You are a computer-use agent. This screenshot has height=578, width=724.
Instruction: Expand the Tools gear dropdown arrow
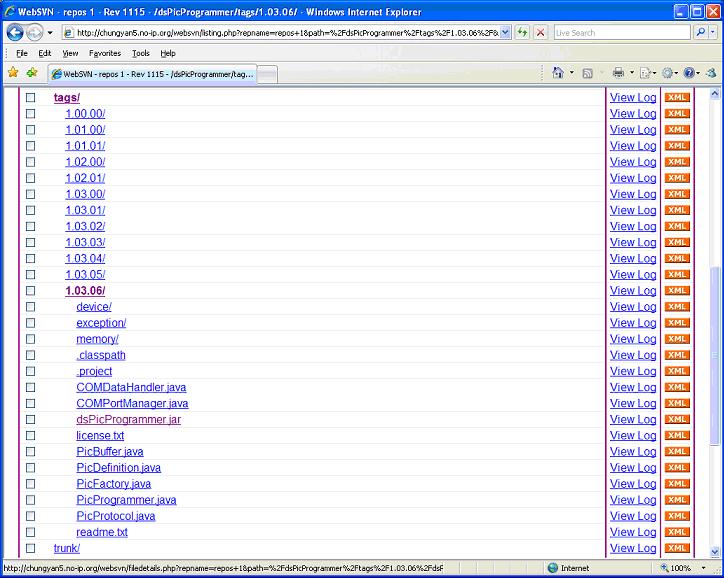[x=676, y=73]
